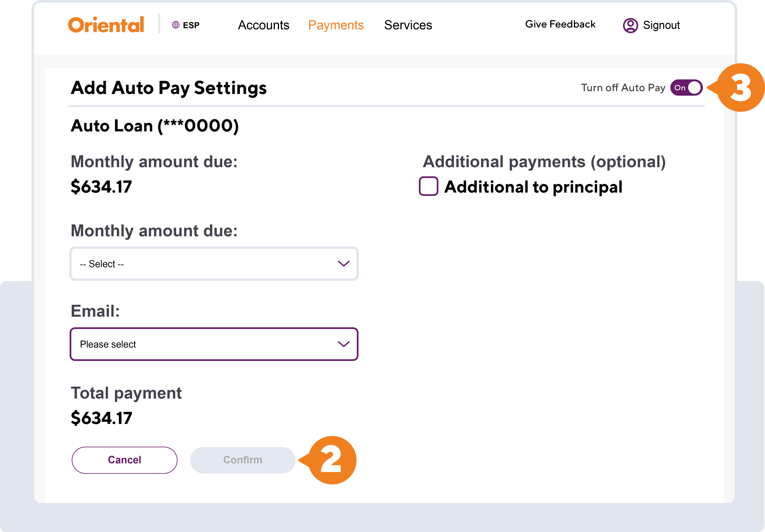The width and height of the screenshot is (765, 532).
Task: Click the Email dropdown chevron arrow
Action: click(x=343, y=344)
